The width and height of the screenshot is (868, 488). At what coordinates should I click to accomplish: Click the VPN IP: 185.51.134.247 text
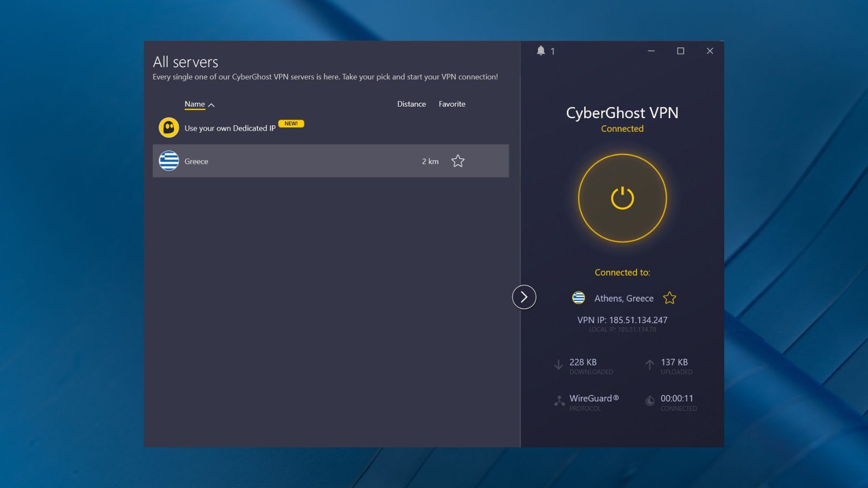point(622,320)
